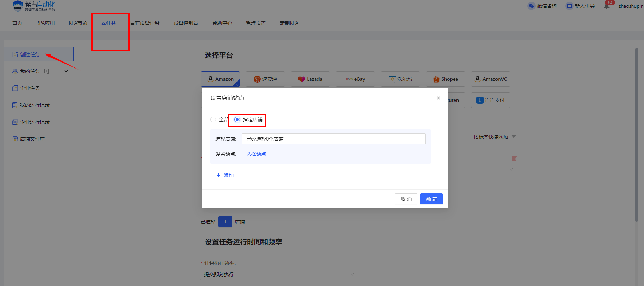Select the 指定店铺 radio button
The image size is (644, 286).
coord(237,119)
